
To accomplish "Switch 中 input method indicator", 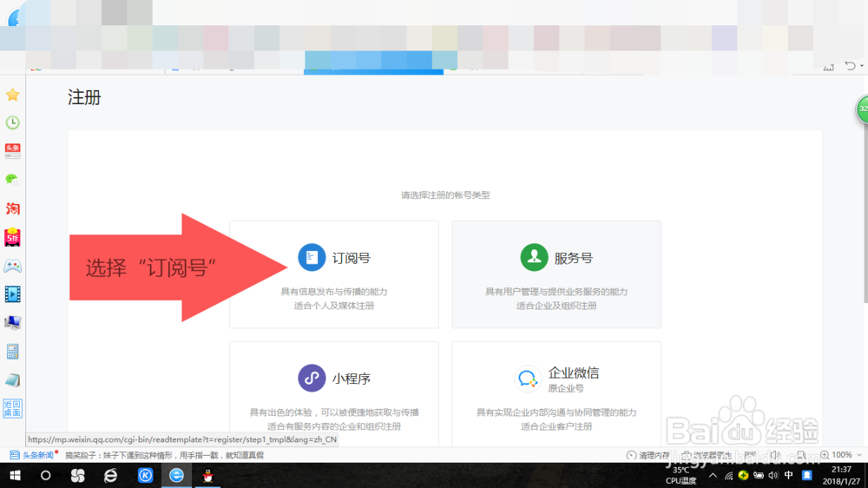I will [x=789, y=476].
